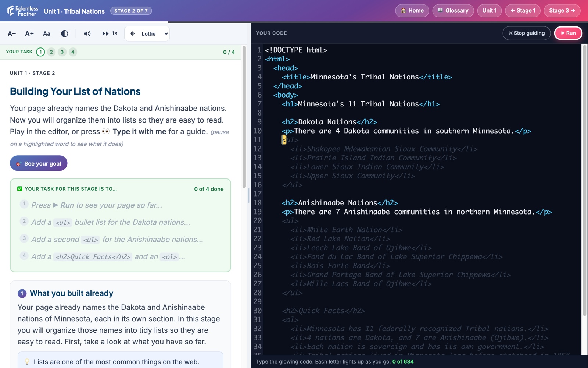
Task: Click the Dakota Nations h2 code line
Action: [329, 122]
